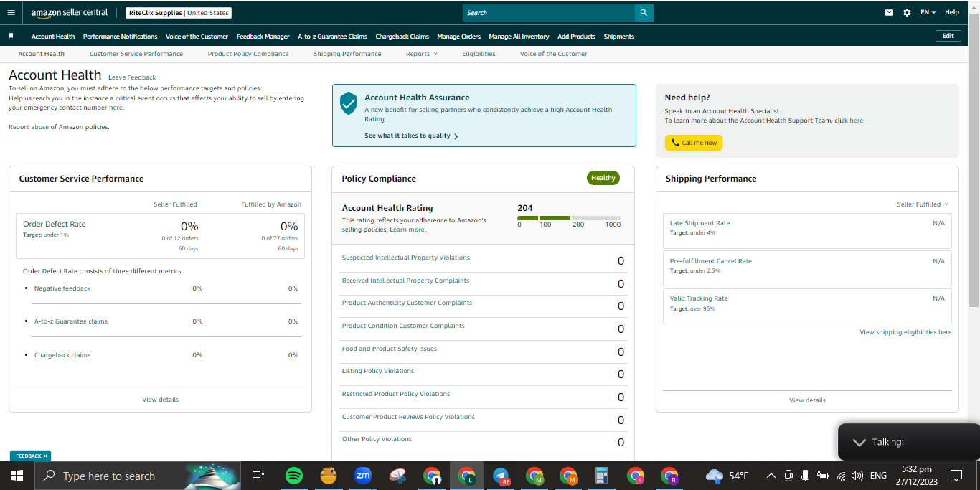Click the Amazon Seller Central logo

pyautogui.click(x=69, y=13)
